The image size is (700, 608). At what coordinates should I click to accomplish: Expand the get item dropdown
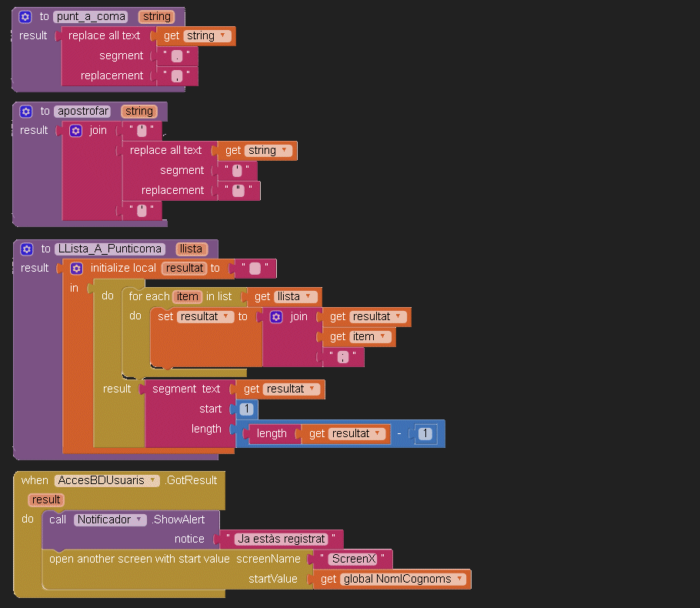383,336
